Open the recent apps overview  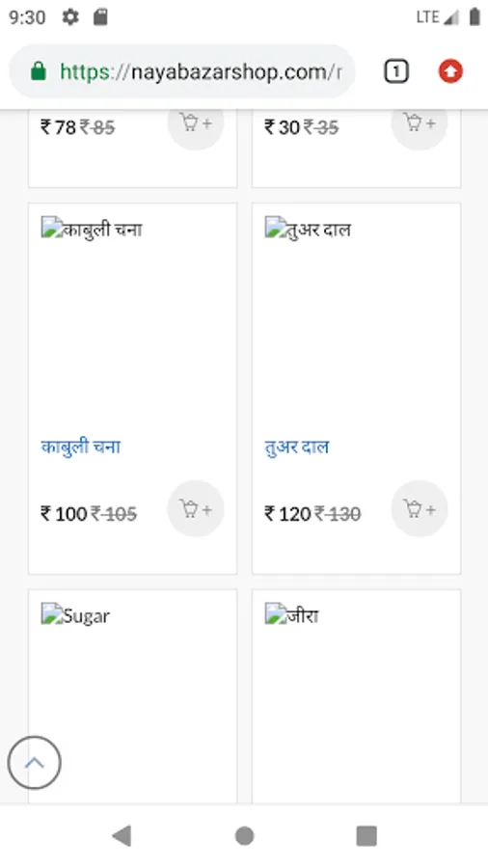366,835
